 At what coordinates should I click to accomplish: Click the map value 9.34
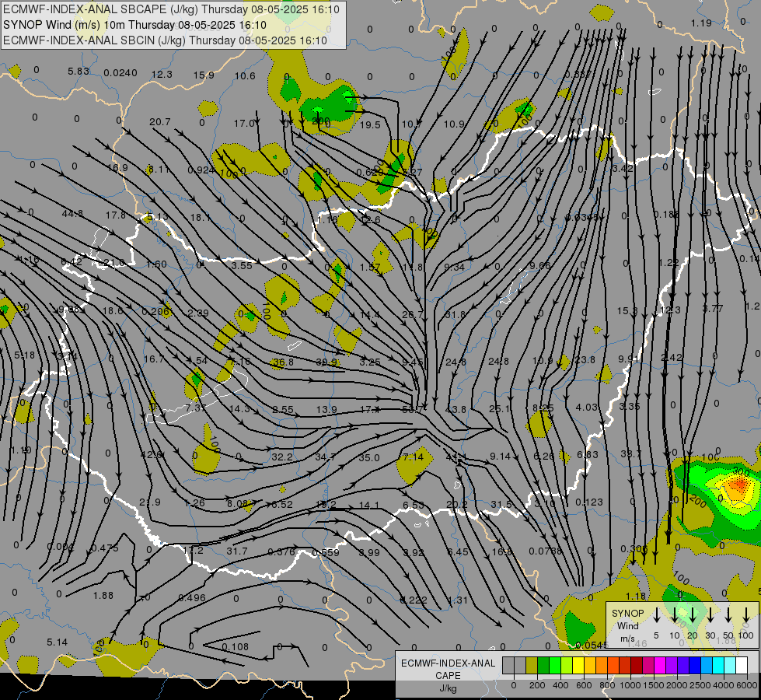454,267
